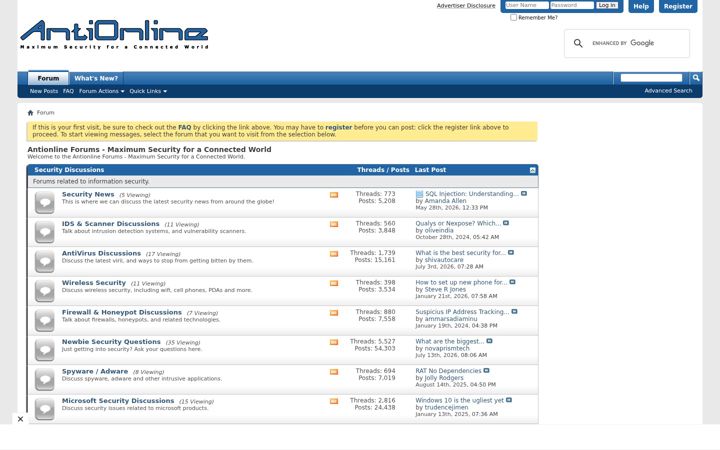Open thread 'RAT No Dependencies'
720x450 pixels.
tap(448, 371)
